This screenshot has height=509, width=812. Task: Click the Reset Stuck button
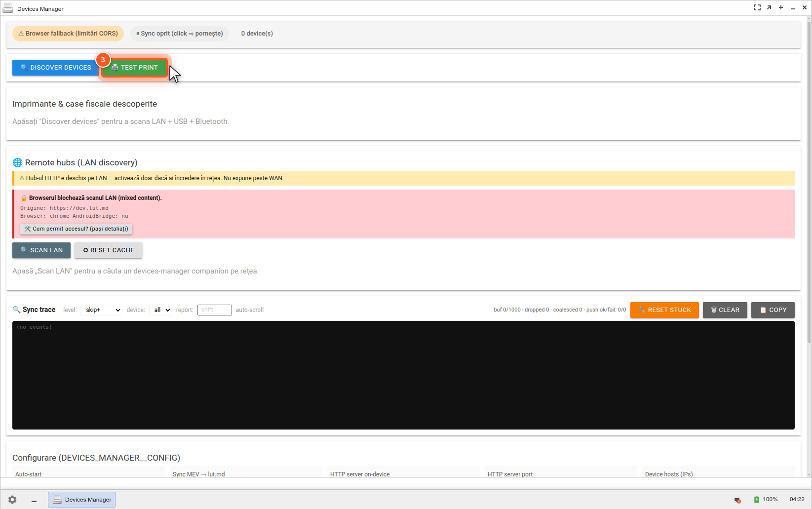pos(664,310)
